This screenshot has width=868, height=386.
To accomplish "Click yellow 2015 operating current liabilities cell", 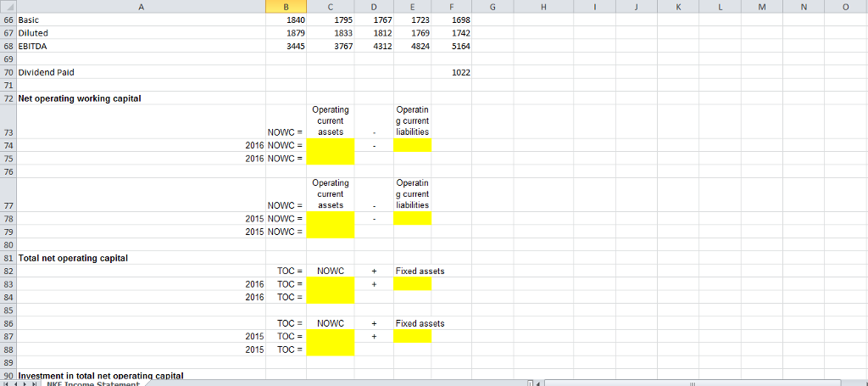I will point(413,218).
